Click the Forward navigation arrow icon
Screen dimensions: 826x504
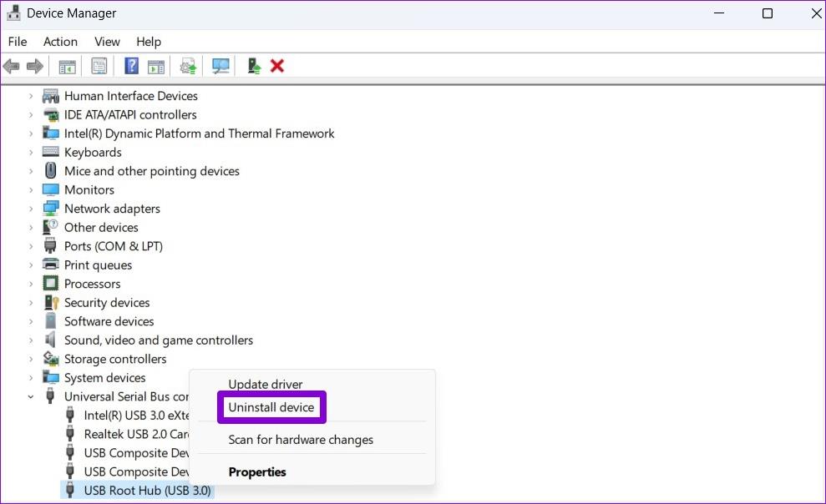click(33, 65)
